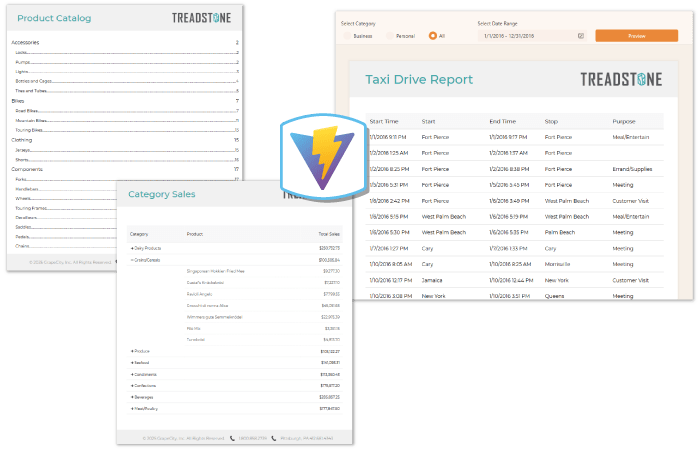The image size is (698, 450).
Task: Open the calendar icon in date range field
Action: [580, 36]
